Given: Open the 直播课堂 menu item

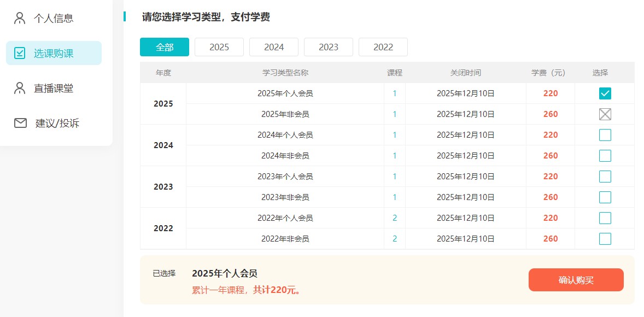Looking at the screenshot, I should 54,88.
